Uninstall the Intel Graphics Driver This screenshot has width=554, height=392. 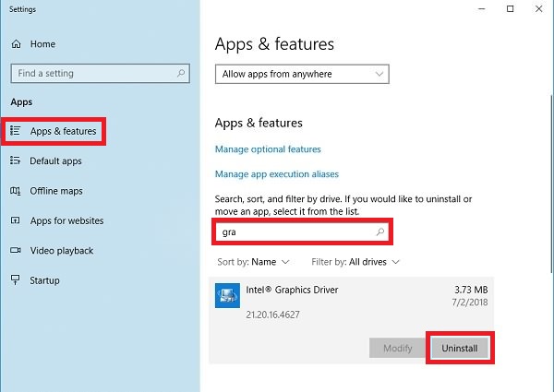point(459,348)
